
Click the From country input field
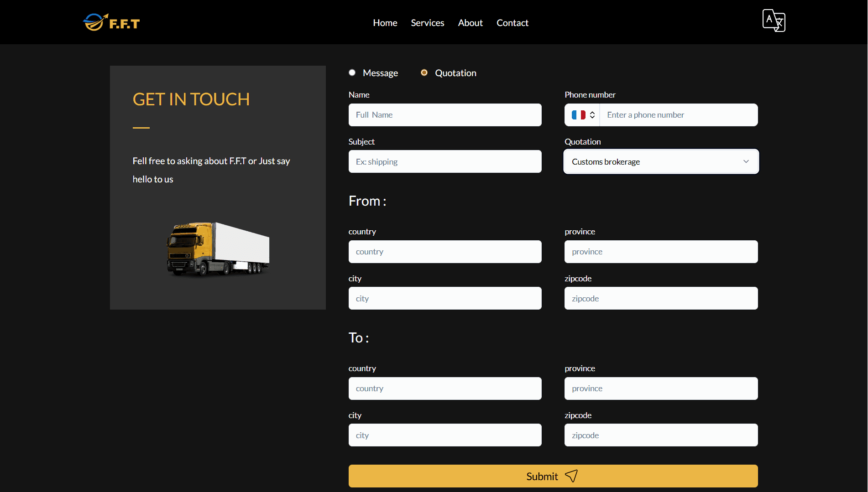pos(444,252)
